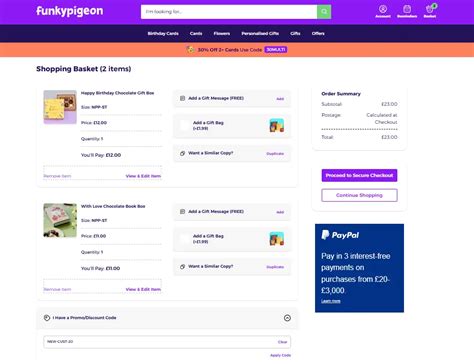Click 'I Have a Promo/Discount Code' heading

coord(84,318)
